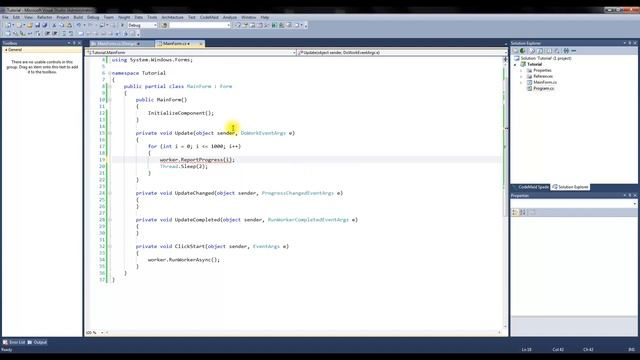Open the Refactor menu

pos(44,17)
